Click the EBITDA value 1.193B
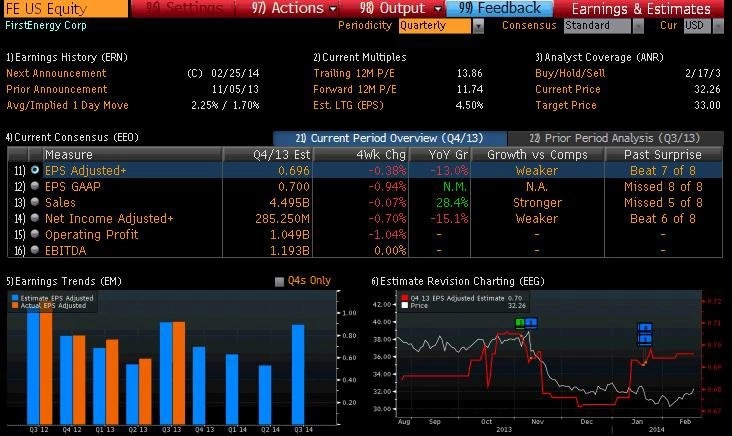Viewport: 732px width, 436px height. (x=290, y=251)
